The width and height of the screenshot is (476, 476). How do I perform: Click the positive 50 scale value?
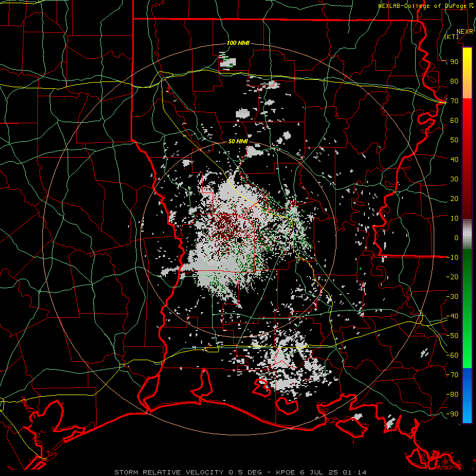454,140
